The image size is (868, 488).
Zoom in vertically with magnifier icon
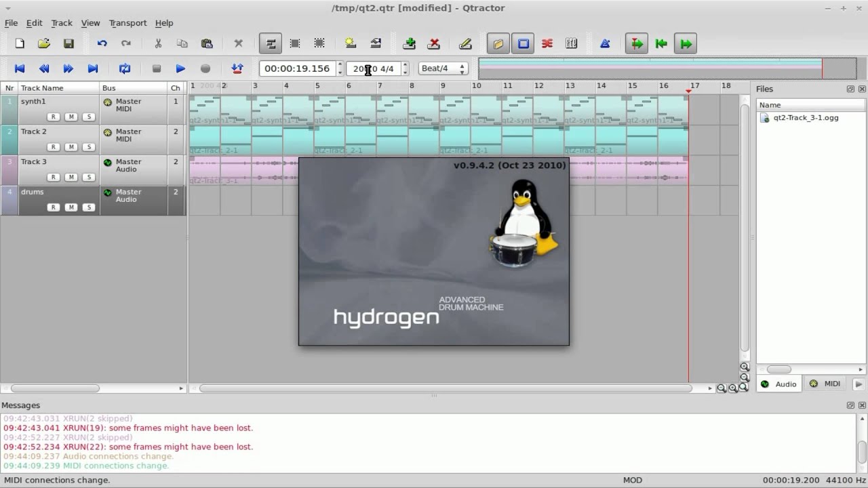745,367
